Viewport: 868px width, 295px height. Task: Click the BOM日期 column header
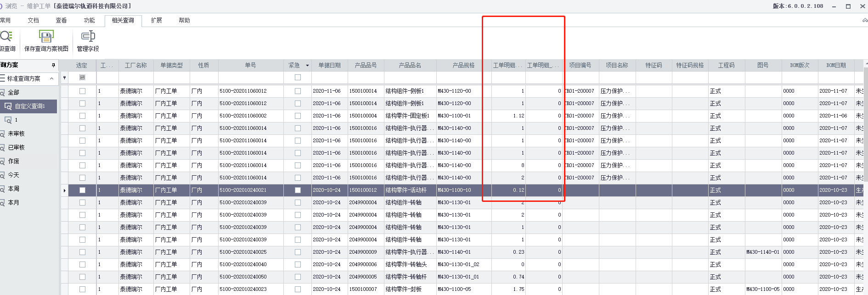click(836, 66)
